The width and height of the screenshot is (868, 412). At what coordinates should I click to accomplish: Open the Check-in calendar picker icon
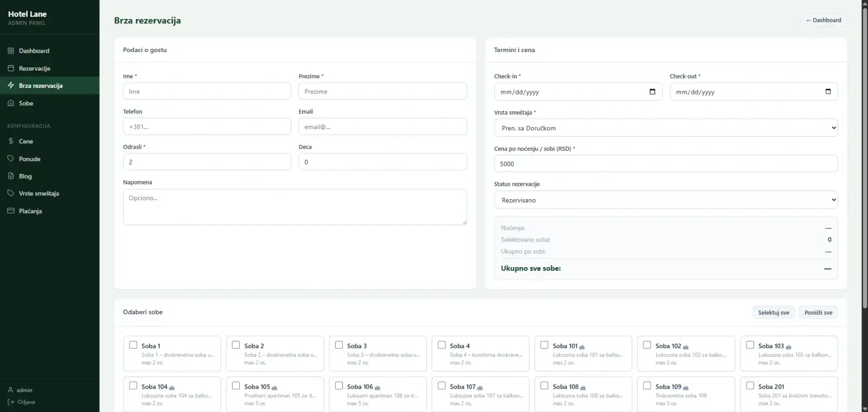[x=652, y=91]
